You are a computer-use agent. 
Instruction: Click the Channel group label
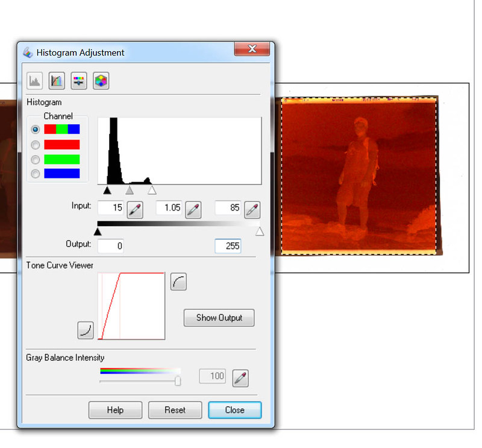click(x=58, y=116)
